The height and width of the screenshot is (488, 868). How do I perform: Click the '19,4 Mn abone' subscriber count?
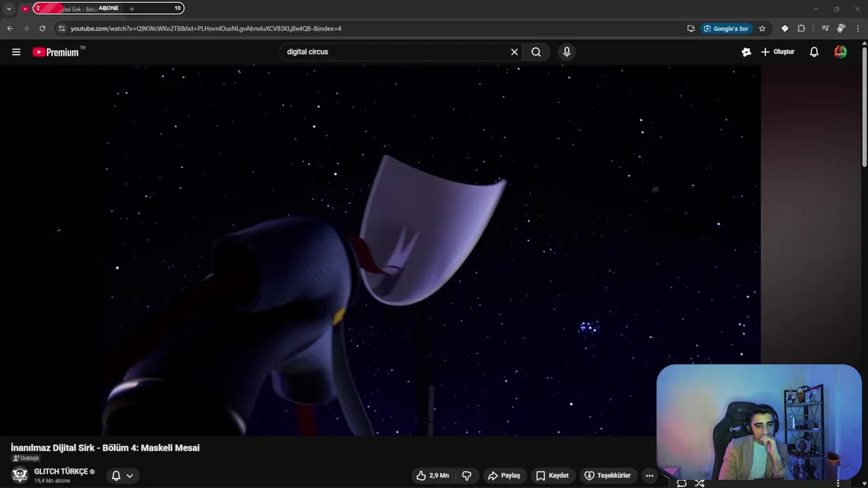(x=52, y=481)
